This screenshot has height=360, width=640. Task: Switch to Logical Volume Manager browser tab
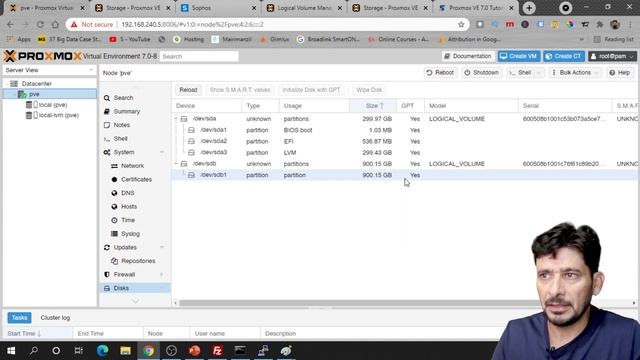tap(304, 8)
